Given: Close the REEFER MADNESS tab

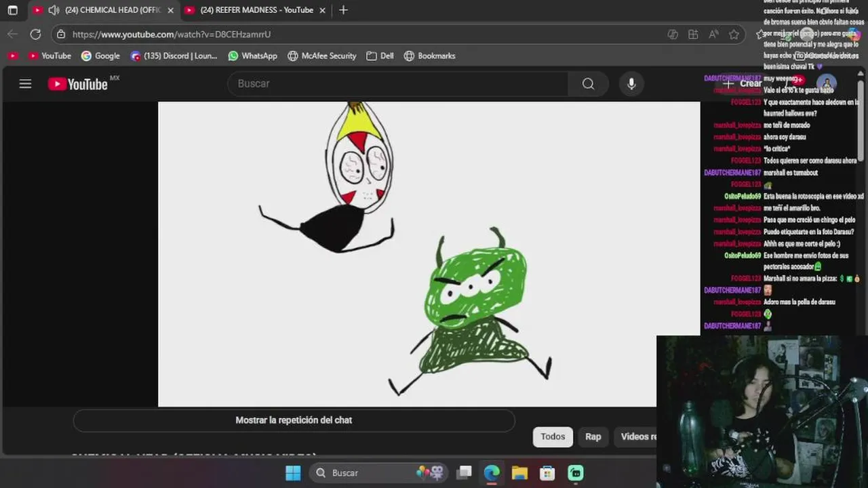Looking at the screenshot, I should pyautogui.click(x=323, y=10).
